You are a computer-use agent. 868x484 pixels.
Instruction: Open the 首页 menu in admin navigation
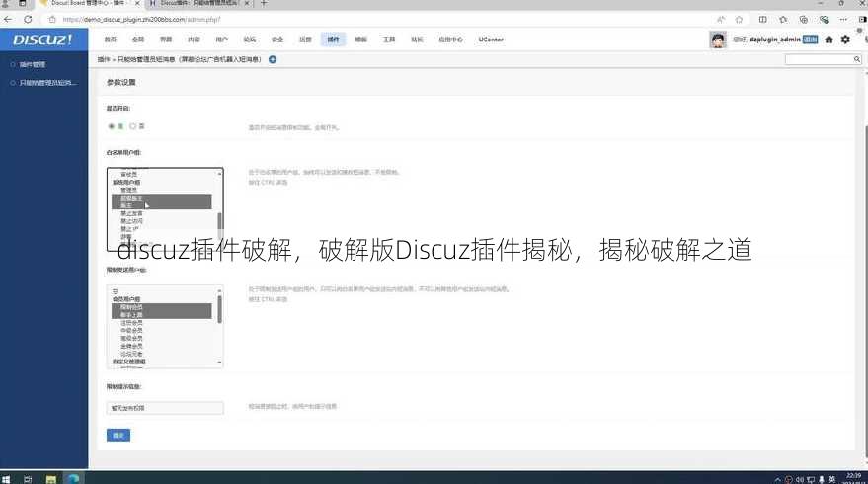(111, 40)
